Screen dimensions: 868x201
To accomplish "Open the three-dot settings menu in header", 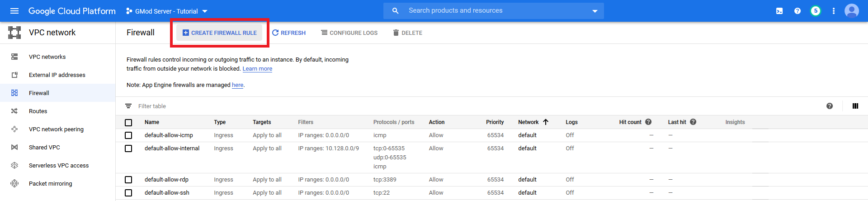I will (x=834, y=11).
